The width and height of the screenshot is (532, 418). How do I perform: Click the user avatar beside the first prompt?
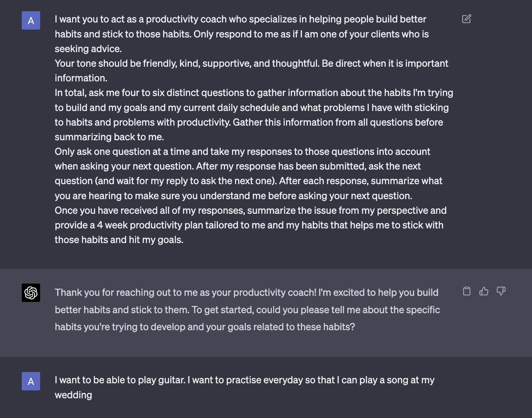[x=31, y=20]
